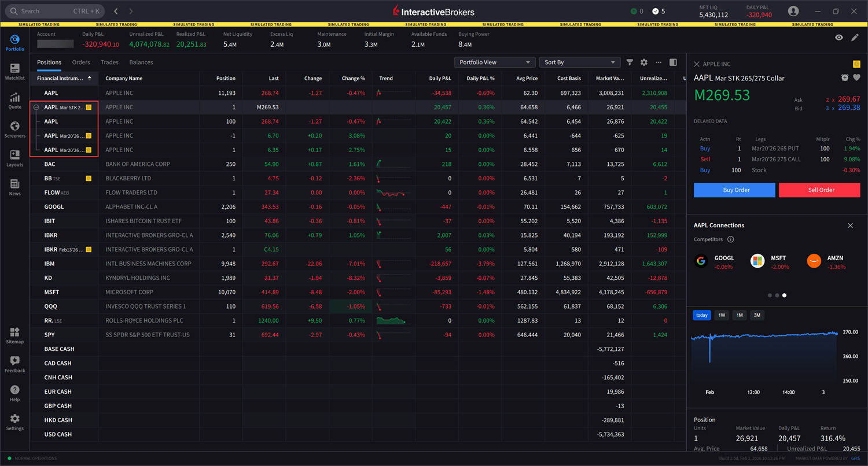Open the Quote chart icon in sidebar
The height and width of the screenshot is (466, 868).
(x=14, y=98)
